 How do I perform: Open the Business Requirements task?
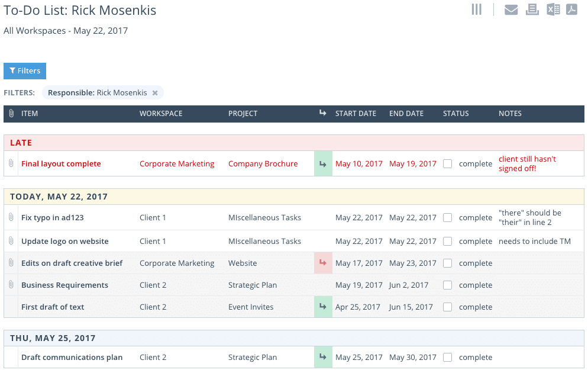tap(64, 285)
